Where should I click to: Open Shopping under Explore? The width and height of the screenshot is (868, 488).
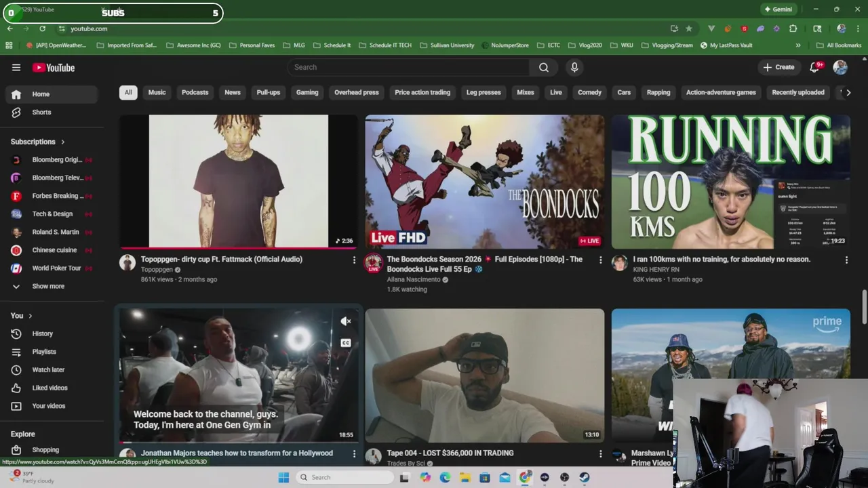pyautogui.click(x=52, y=449)
